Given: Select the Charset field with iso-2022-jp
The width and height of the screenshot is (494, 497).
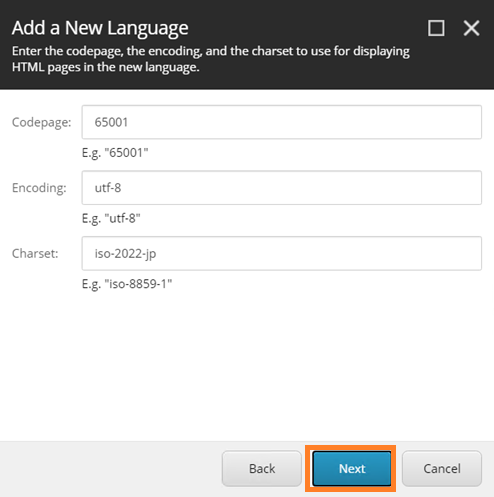Looking at the screenshot, I should pos(282,253).
